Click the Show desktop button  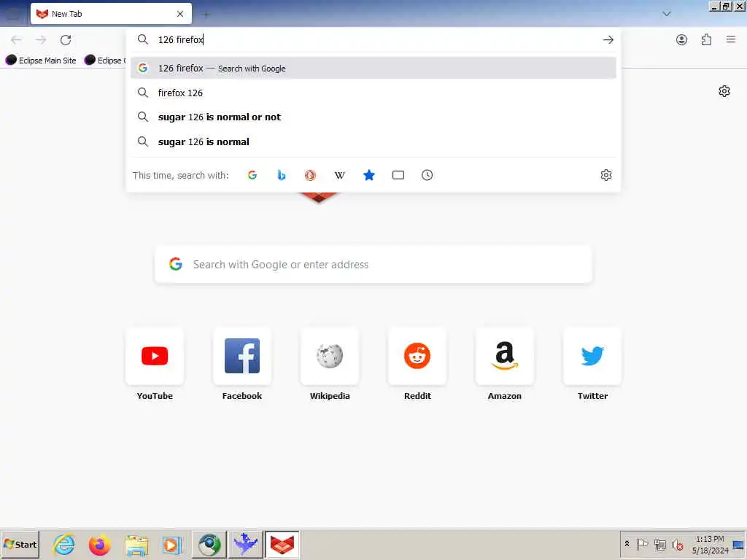tap(739, 544)
